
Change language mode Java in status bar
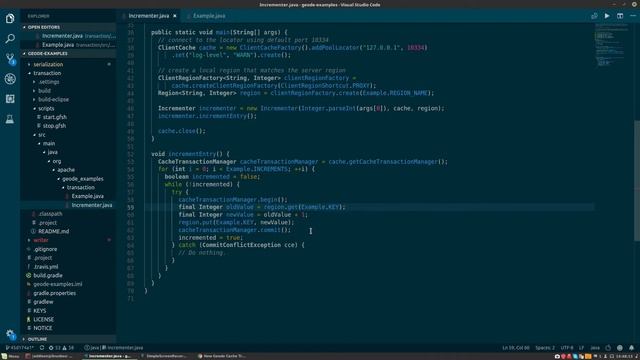595,348
